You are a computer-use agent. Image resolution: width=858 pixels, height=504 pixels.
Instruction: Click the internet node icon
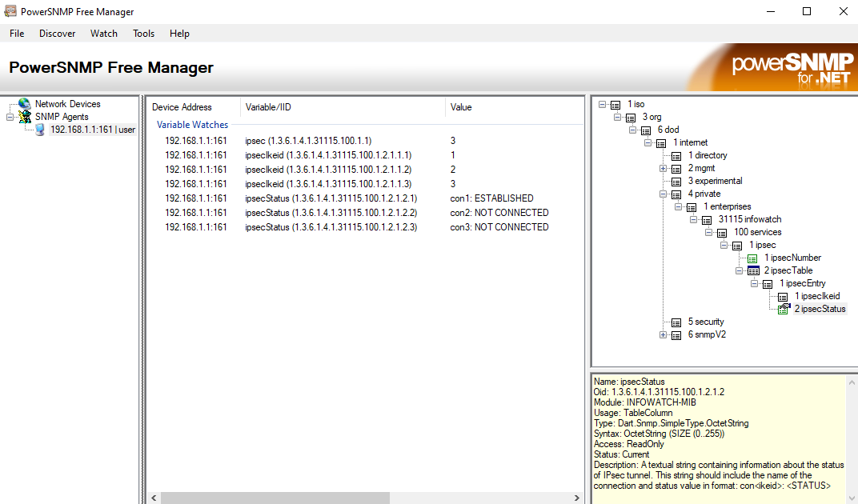(x=662, y=143)
